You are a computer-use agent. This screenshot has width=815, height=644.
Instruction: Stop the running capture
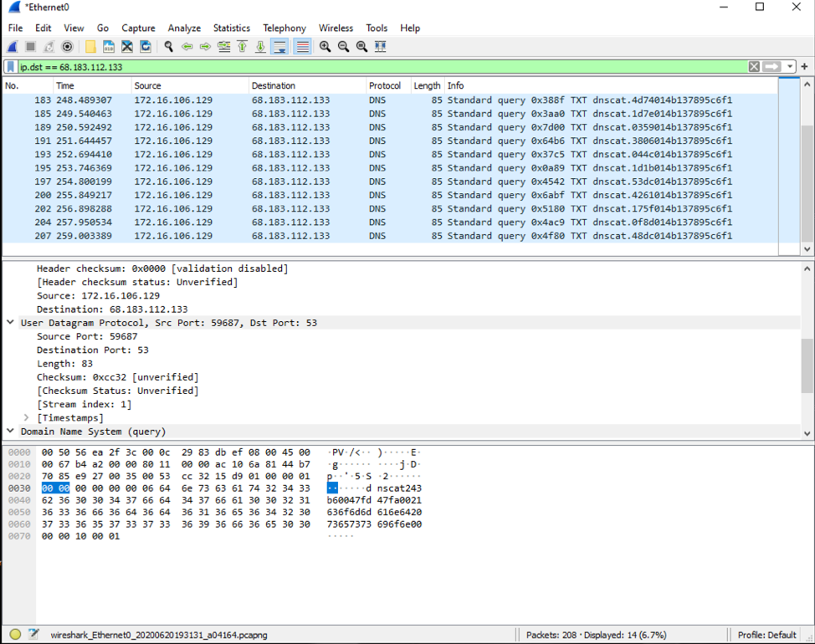tap(31, 47)
